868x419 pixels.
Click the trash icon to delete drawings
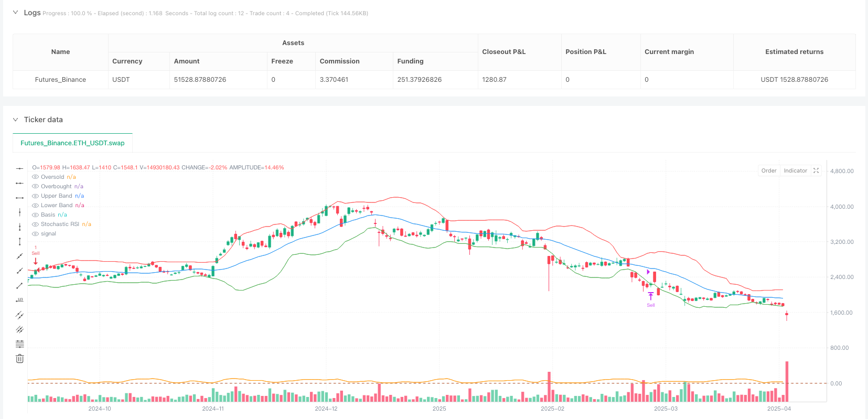coord(19,359)
